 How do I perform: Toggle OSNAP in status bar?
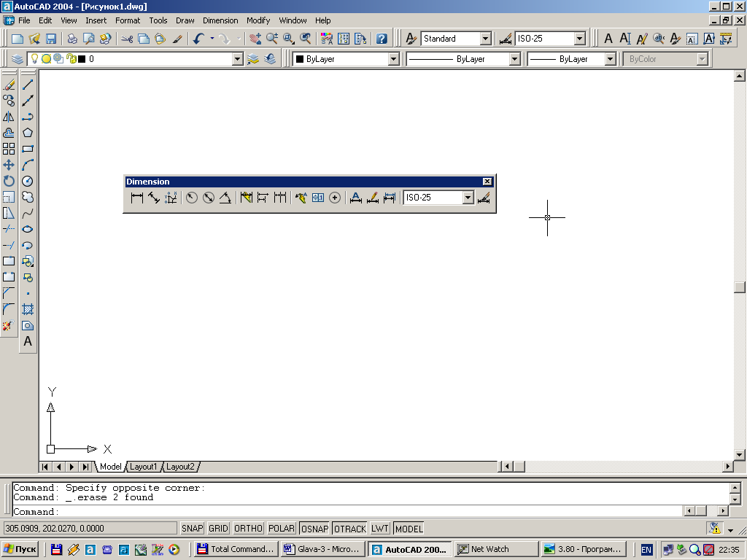[314, 529]
